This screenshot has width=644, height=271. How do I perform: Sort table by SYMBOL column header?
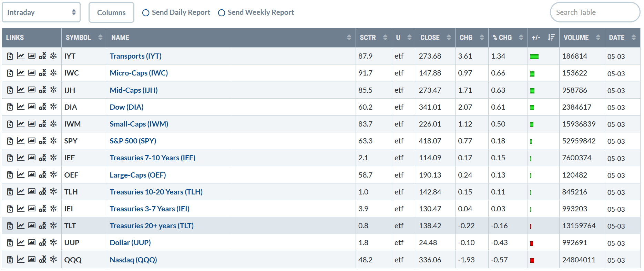point(84,38)
